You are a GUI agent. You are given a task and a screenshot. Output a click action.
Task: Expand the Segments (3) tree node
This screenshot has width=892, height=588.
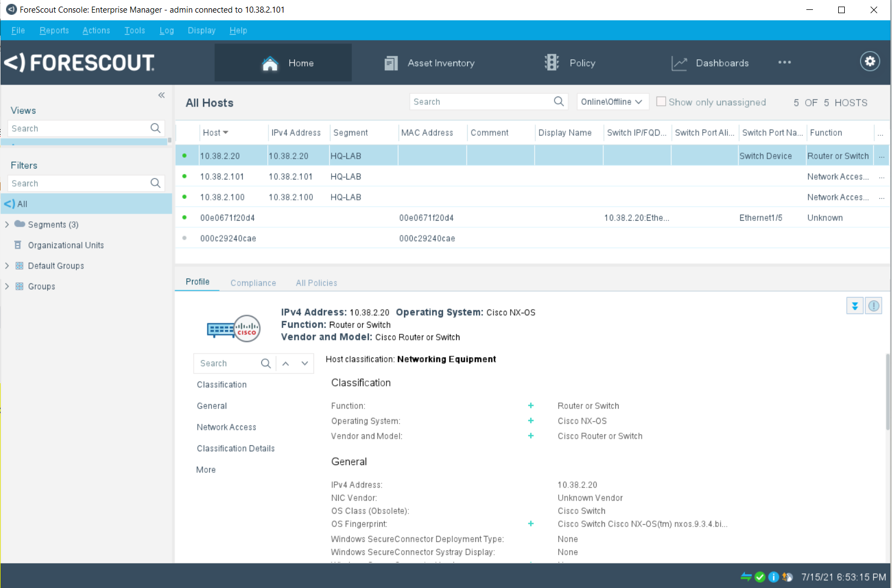(7, 225)
